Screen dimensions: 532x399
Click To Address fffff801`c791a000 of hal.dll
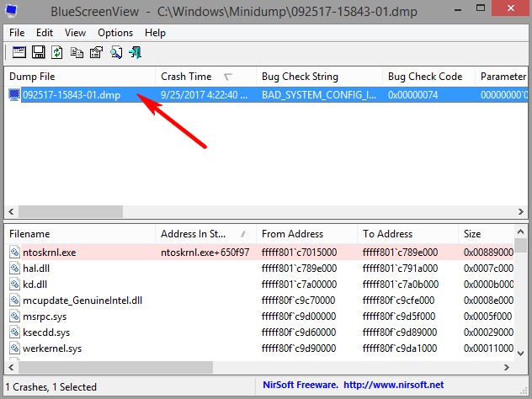click(400, 268)
